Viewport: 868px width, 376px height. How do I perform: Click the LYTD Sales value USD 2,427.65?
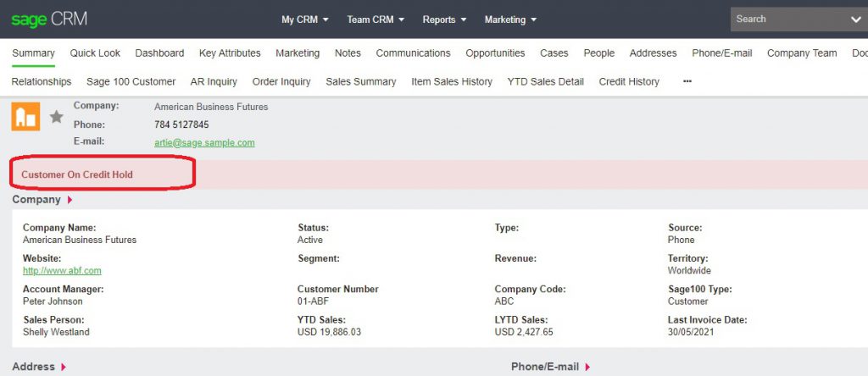point(524,332)
